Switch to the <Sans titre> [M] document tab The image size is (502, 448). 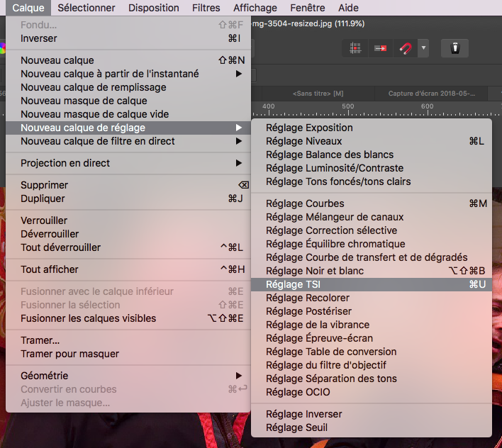click(318, 94)
